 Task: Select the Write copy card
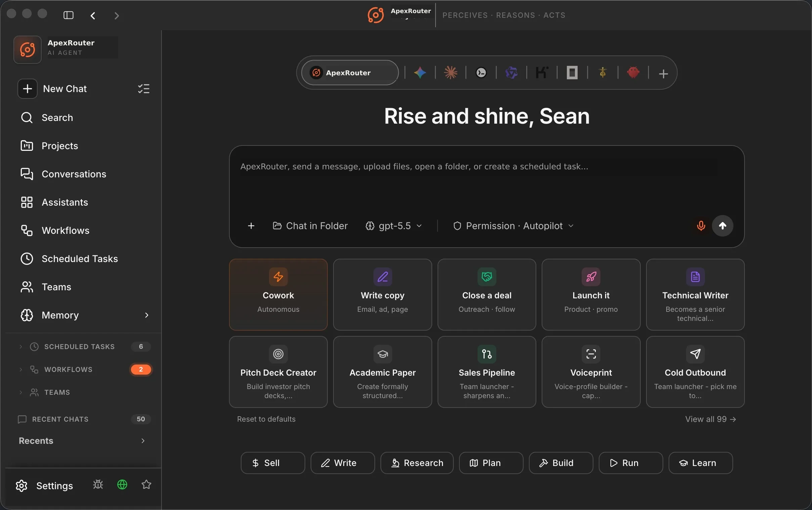tap(382, 294)
